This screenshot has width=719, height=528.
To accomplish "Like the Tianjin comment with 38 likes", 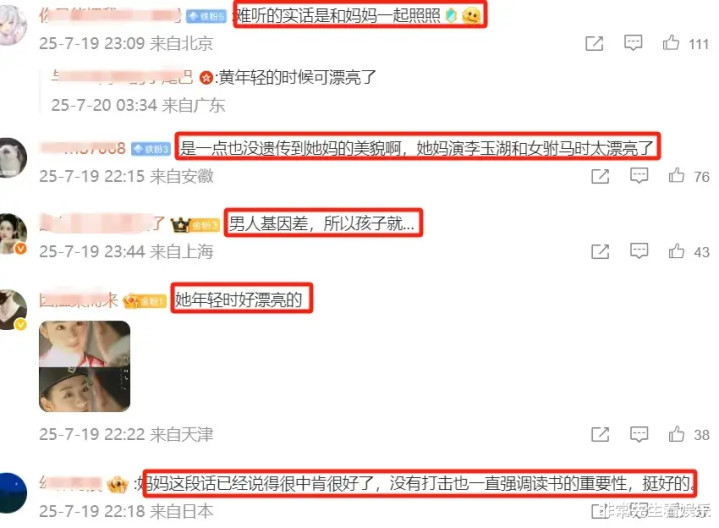I will click(x=676, y=434).
